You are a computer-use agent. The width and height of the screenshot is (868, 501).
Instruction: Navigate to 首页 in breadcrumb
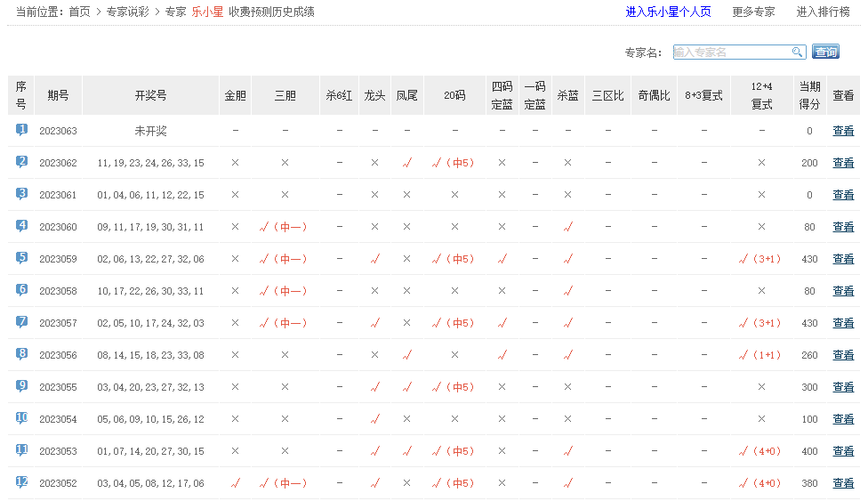(x=79, y=12)
